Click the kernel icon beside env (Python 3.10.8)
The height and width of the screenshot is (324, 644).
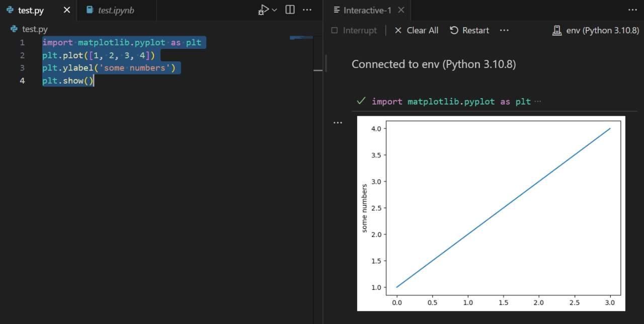click(557, 30)
